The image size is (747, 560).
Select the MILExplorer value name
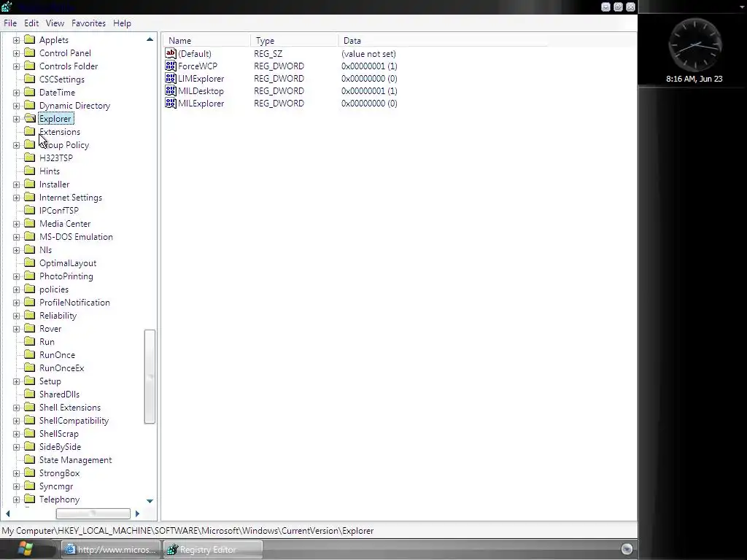[x=201, y=104]
